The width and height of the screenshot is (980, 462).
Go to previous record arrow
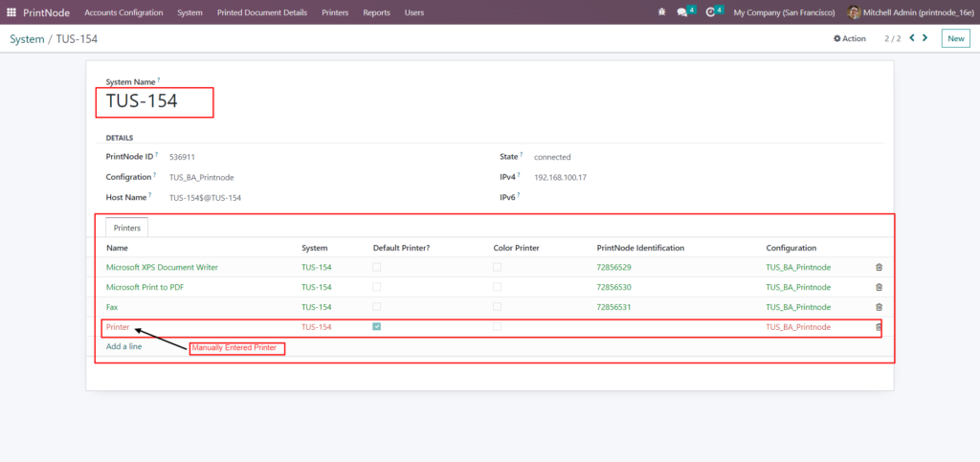(x=912, y=38)
